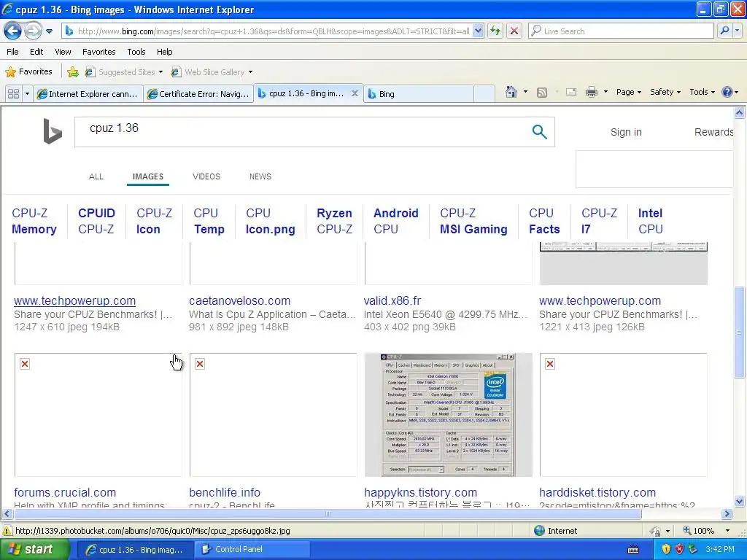
Task: Go back with the browser Back arrow
Action: coord(13,31)
